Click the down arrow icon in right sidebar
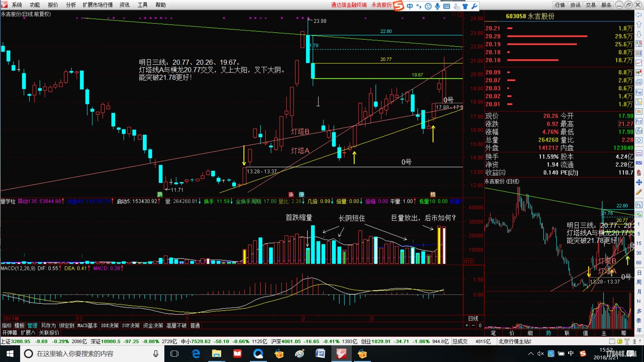 639,34
